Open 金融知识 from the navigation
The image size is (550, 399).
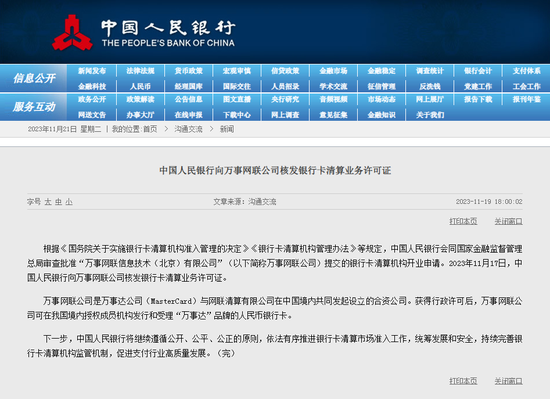point(382,115)
